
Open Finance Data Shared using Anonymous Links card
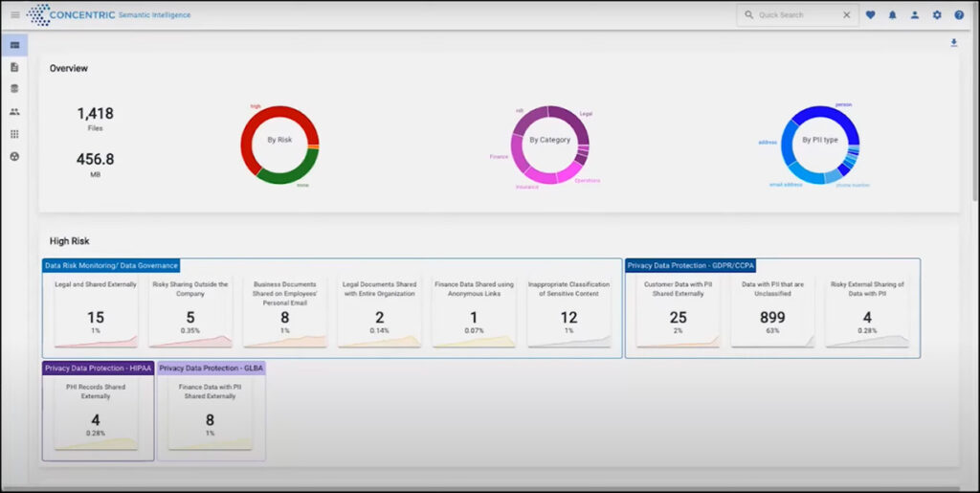[x=474, y=312]
